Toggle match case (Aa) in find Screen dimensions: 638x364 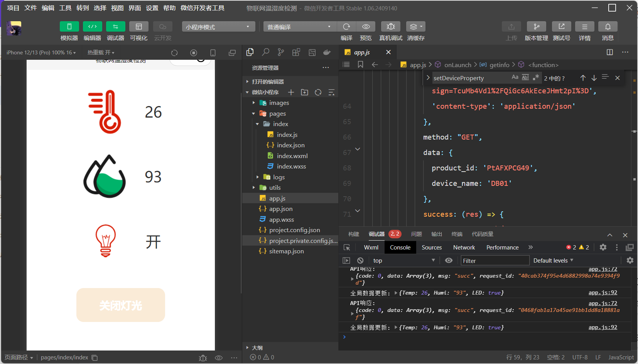coord(515,78)
